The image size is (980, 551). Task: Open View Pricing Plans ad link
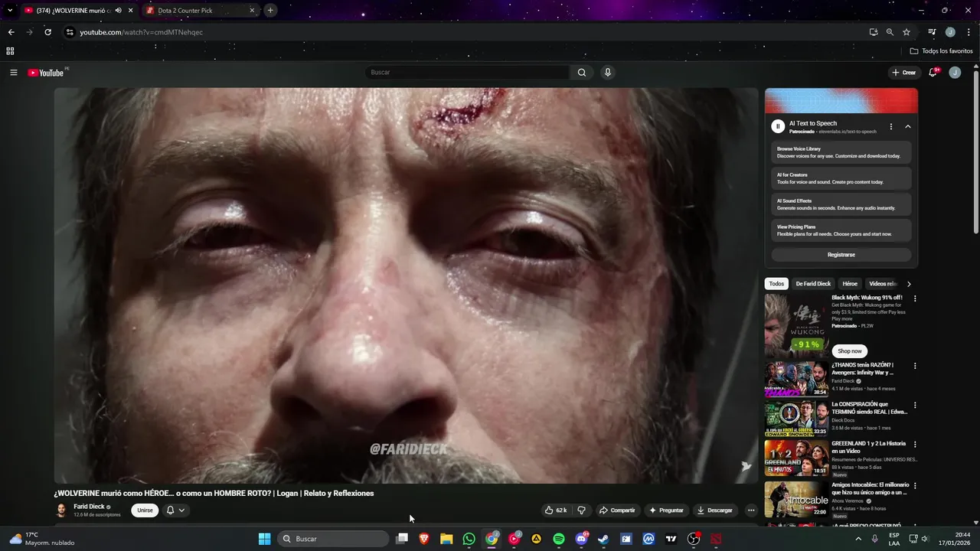[841, 230]
